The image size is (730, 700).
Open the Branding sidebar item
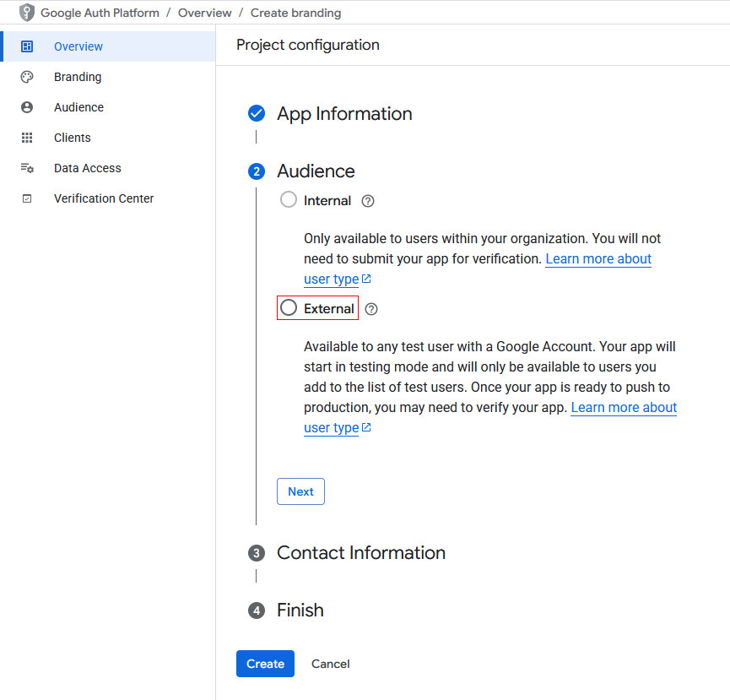(78, 77)
